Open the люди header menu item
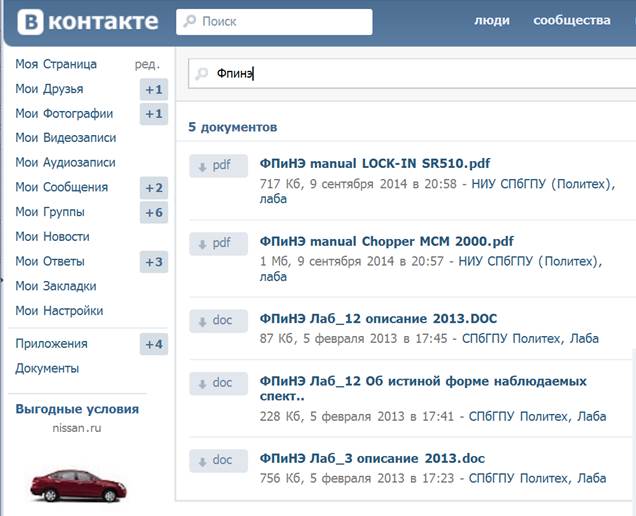This screenshot has height=516, width=636. point(492,20)
